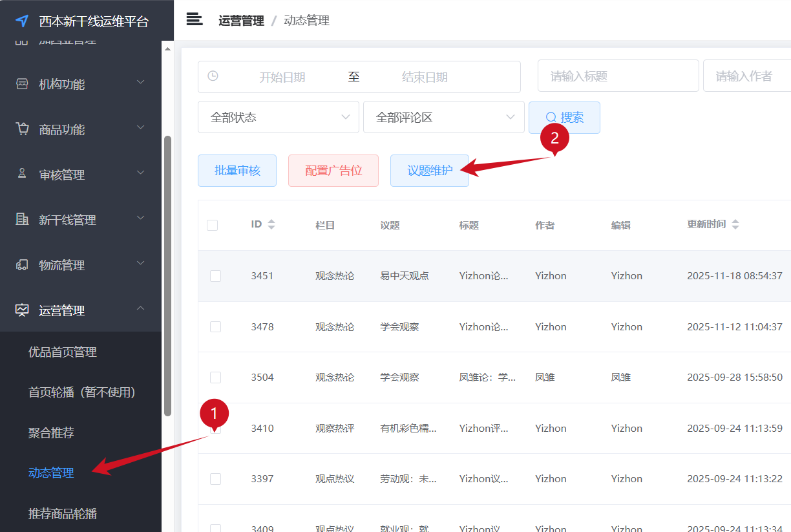Click 有机彩色糯... topic cell
The height and width of the screenshot is (532, 791).
(408, 428)
